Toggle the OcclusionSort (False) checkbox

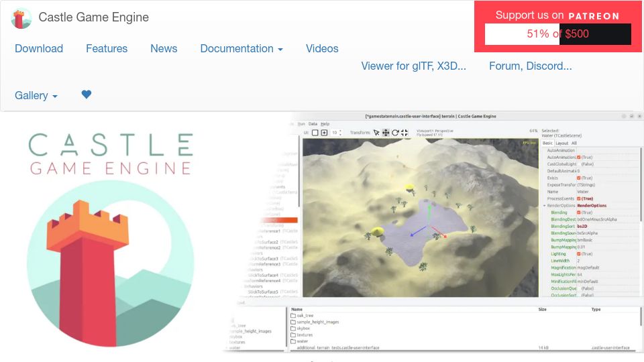(x=579, y=295)
